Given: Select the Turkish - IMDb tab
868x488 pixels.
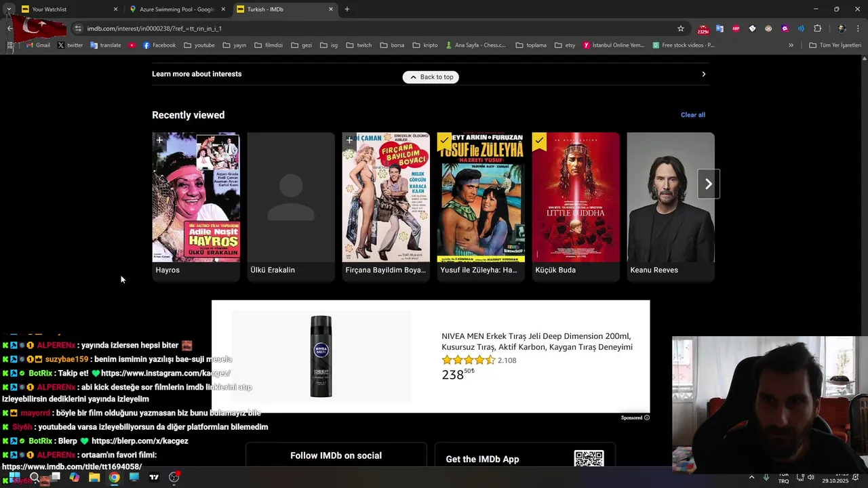Looking at the screenshot, I should [x=285, y=9].
